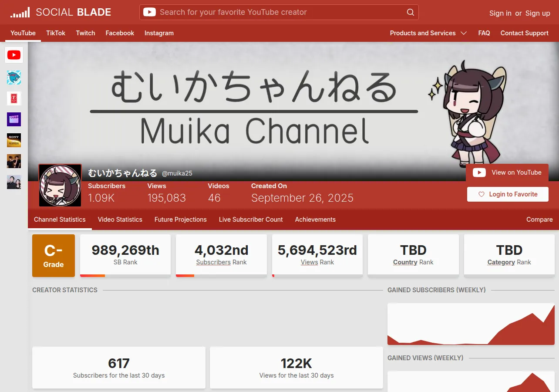This screenshot has width=559, height=392.
Task: Click the September 26, 2025 creation date
Action: tap(303, 198)
